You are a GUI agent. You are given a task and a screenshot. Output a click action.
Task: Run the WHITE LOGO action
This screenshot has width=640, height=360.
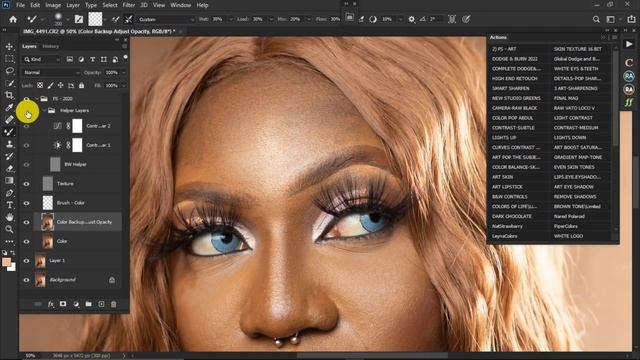click(568, 236)
